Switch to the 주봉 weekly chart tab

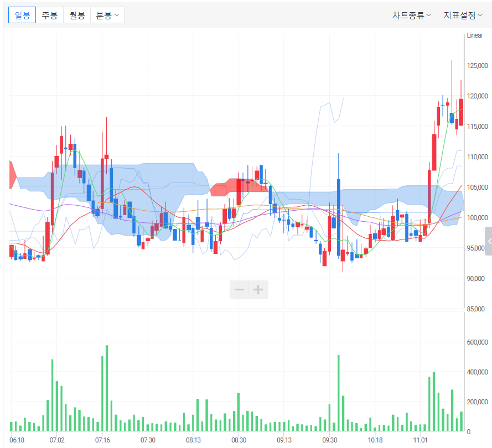(50, 15)
